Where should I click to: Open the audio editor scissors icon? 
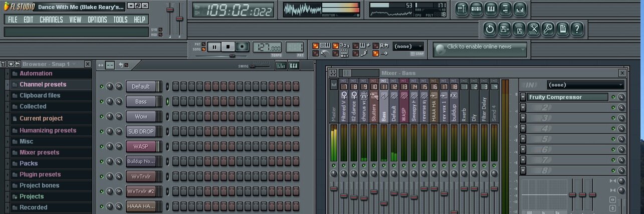533,29
